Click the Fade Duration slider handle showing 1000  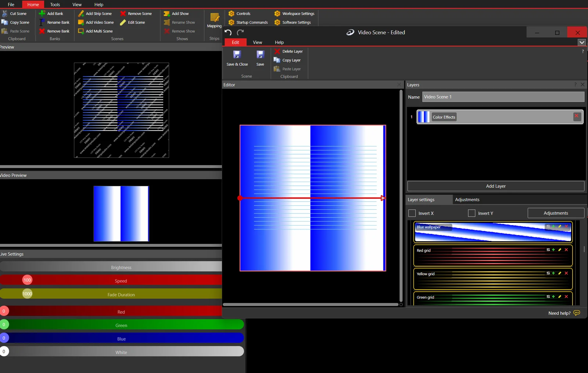27,294
